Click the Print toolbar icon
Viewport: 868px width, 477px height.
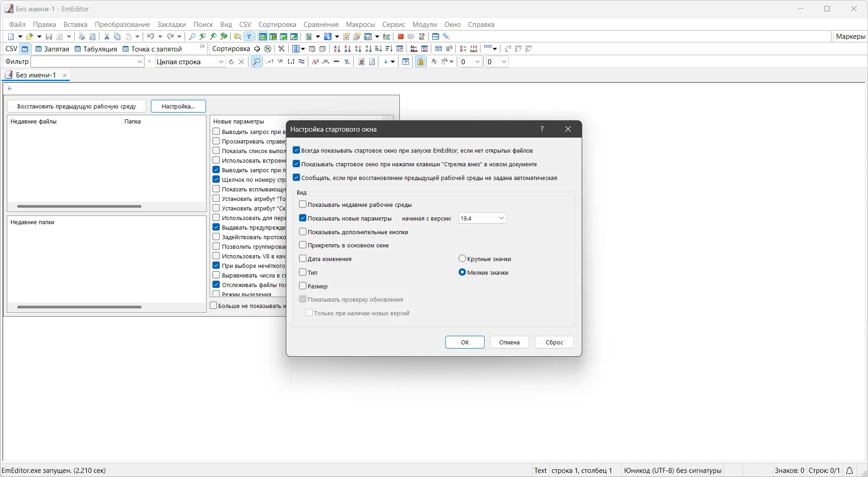(x=82, y=36)
